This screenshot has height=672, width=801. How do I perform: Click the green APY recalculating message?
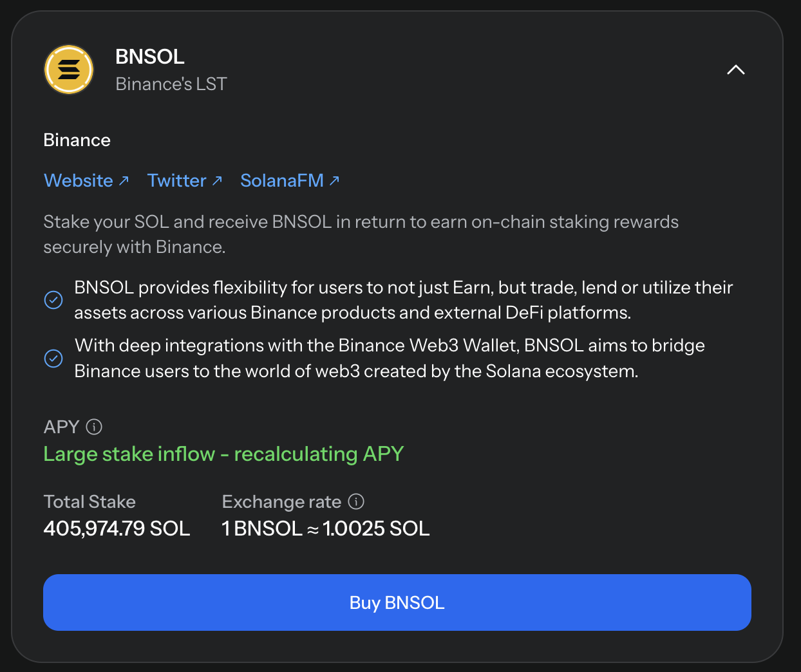[x=223, y=454]
